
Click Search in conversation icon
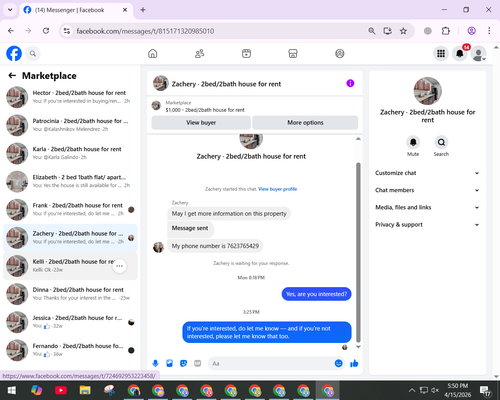(441, 142)
